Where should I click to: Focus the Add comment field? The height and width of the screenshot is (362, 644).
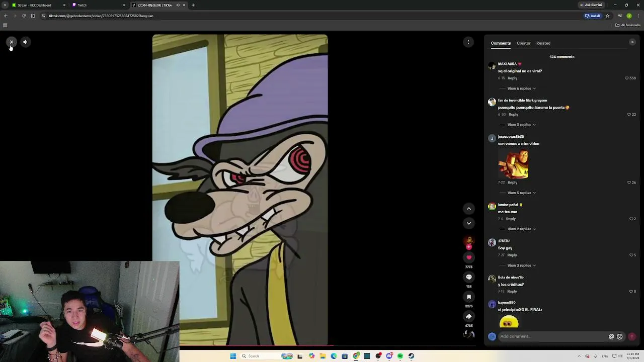tap(552, 336)
